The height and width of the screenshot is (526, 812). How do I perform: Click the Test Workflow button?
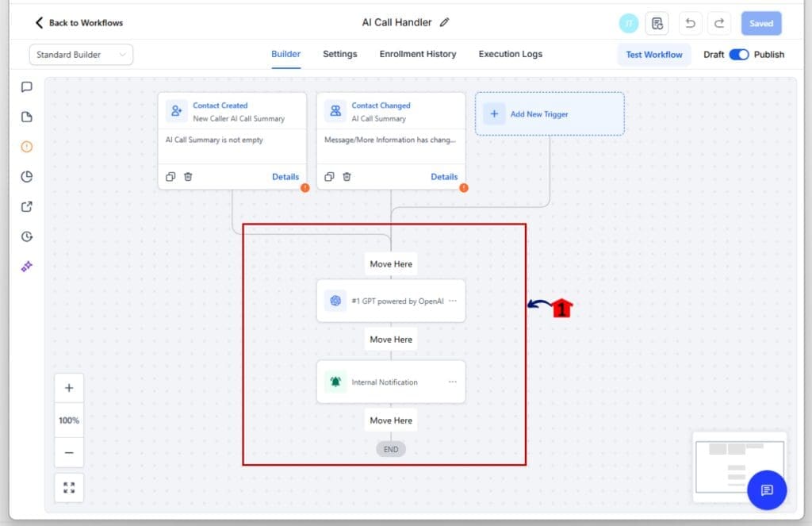pos(653,55)
